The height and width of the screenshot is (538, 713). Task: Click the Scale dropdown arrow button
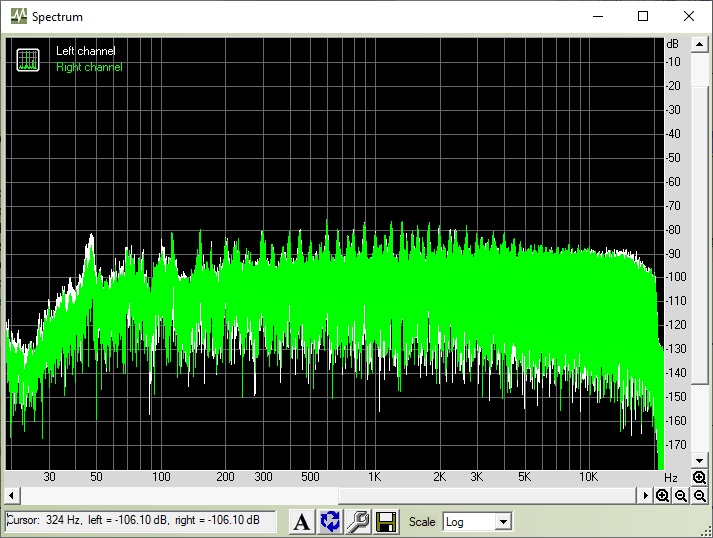pyautogui.click(x=503, y=521)
